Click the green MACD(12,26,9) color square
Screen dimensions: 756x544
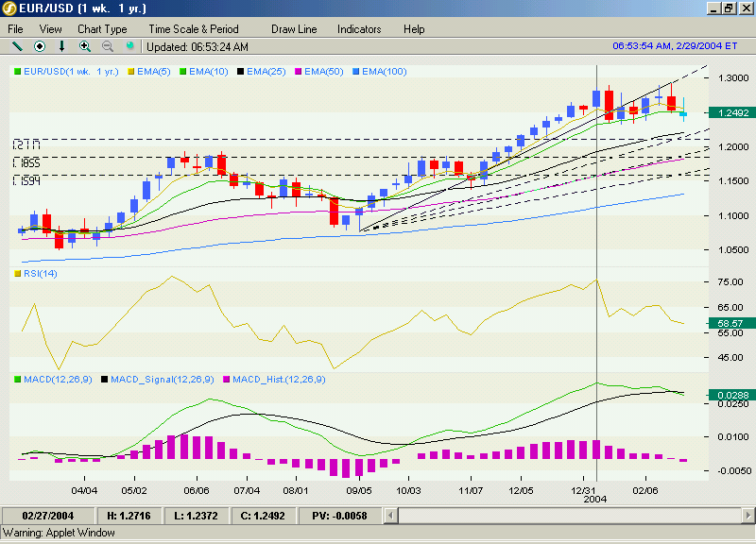18,380
